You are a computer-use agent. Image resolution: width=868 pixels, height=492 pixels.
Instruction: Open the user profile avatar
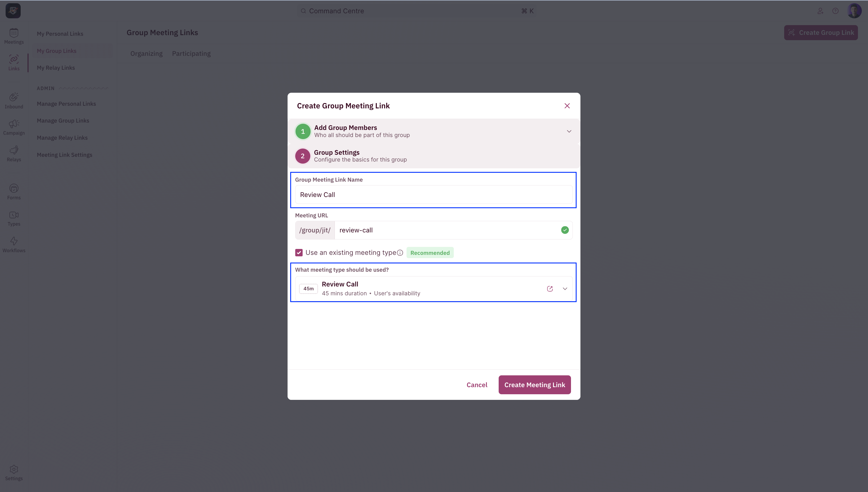(x=854, y=11)
